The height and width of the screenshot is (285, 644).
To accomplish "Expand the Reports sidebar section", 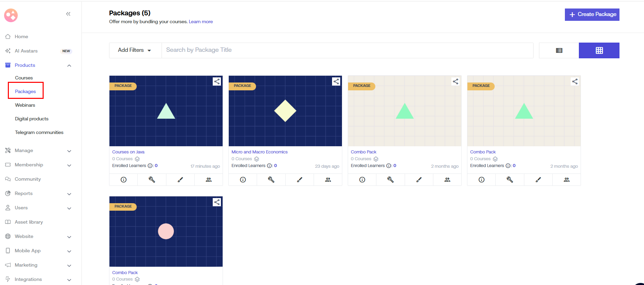I will pyautogui.click(x=38, y=193).
